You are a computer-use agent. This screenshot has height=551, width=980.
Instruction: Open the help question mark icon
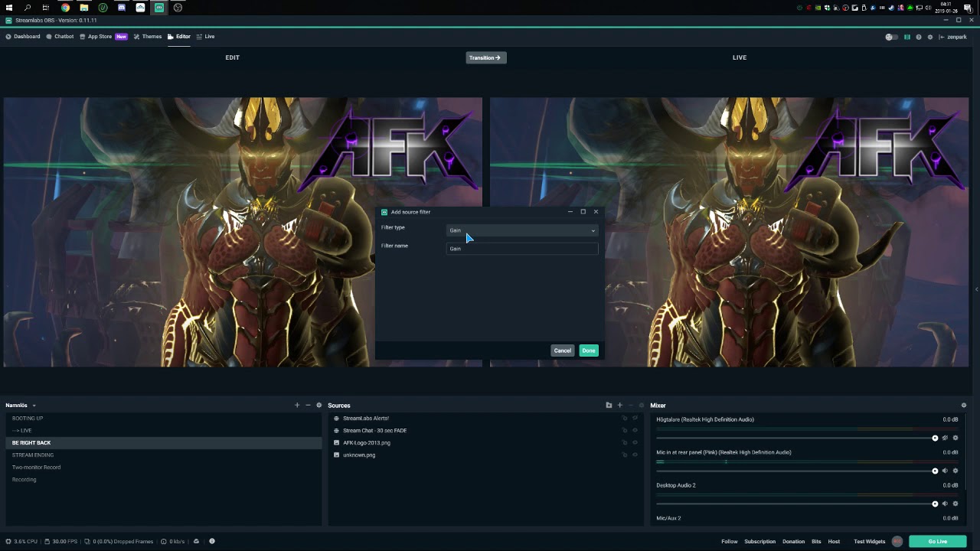[919, 37]
